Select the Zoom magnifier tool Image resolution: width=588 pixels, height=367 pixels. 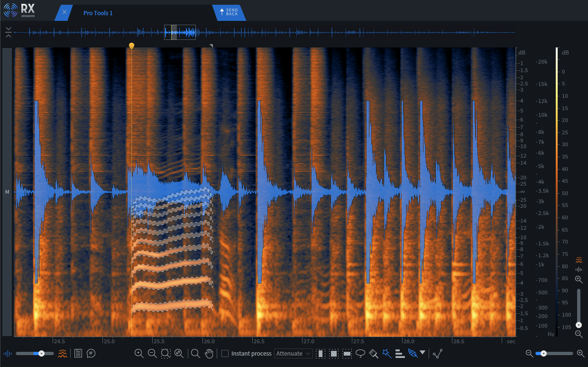click(x=195, y=353)
